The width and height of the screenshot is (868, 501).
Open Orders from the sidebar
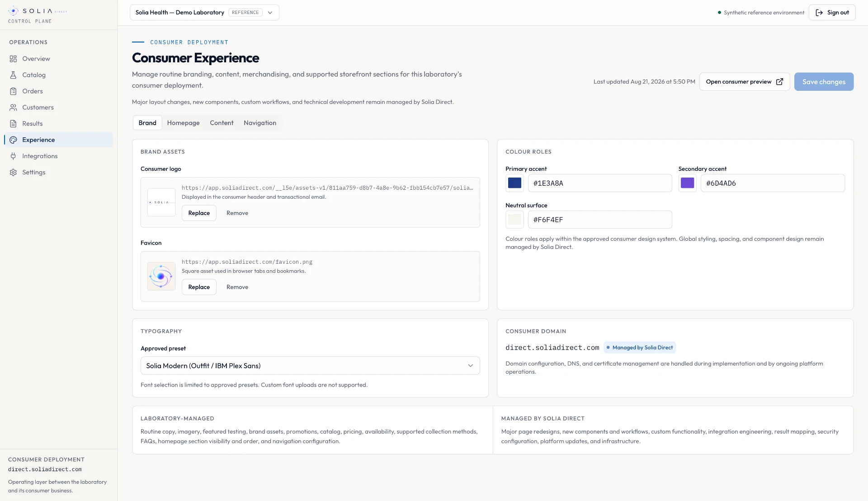(58, 91)
